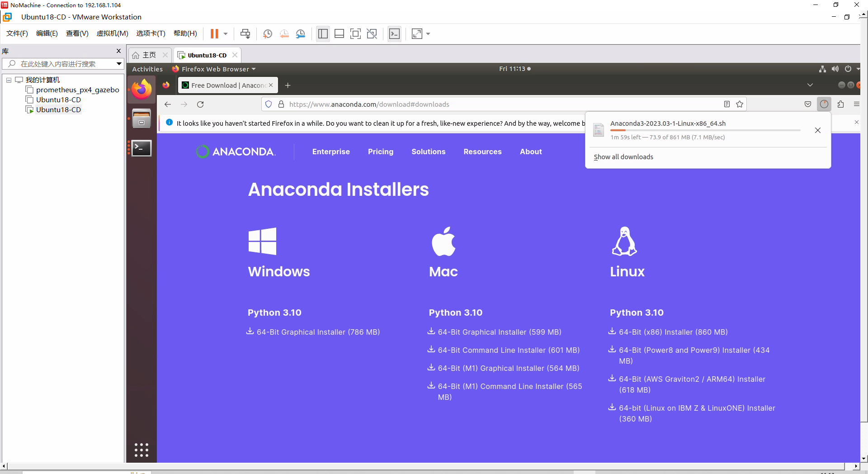This screenshot has height=474, width=868.
Task: Click the Fri 11:13 clock
Action: pos(514,69)
